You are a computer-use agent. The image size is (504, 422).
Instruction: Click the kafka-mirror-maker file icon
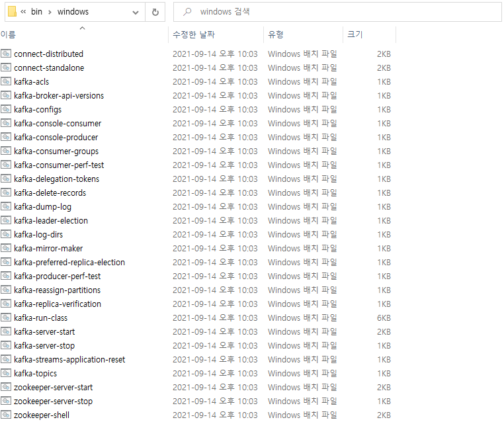pyautogui.click(x=6, y=248)
